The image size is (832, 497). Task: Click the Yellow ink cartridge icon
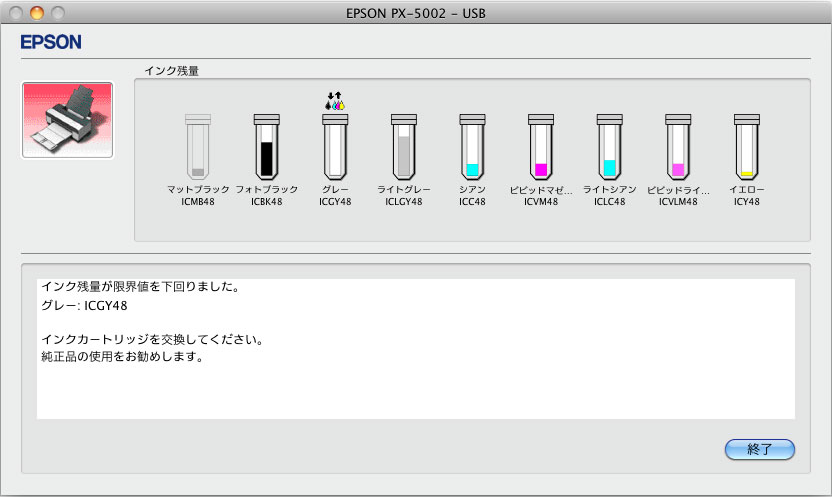[x=747, y=147]
